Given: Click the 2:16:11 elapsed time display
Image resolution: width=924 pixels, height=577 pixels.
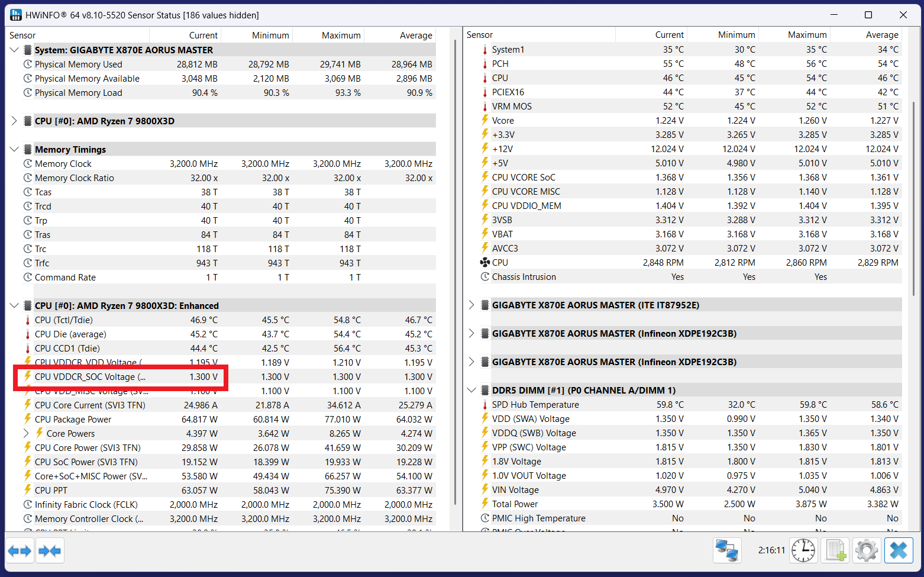Looking at the screenshot, I should click(771, 550).
